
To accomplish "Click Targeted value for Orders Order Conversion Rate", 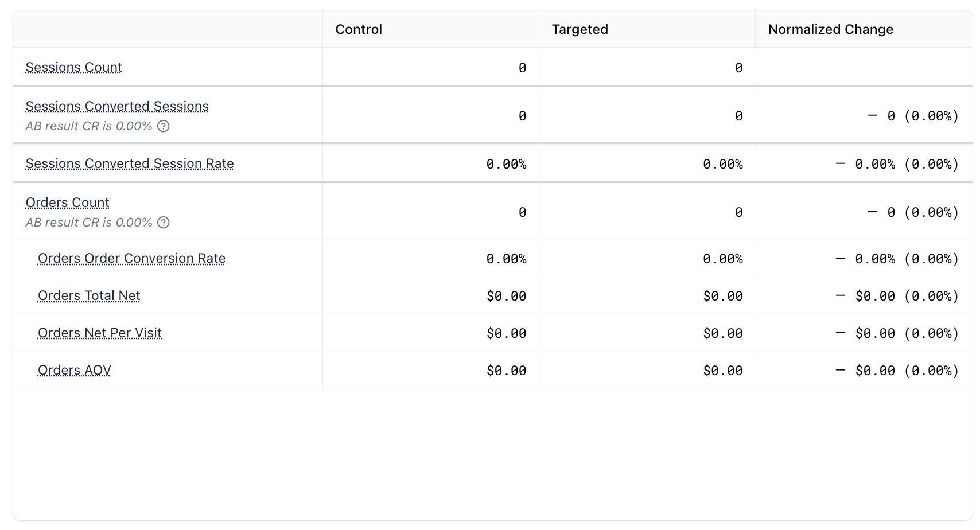I will click(x=722, y=259).
